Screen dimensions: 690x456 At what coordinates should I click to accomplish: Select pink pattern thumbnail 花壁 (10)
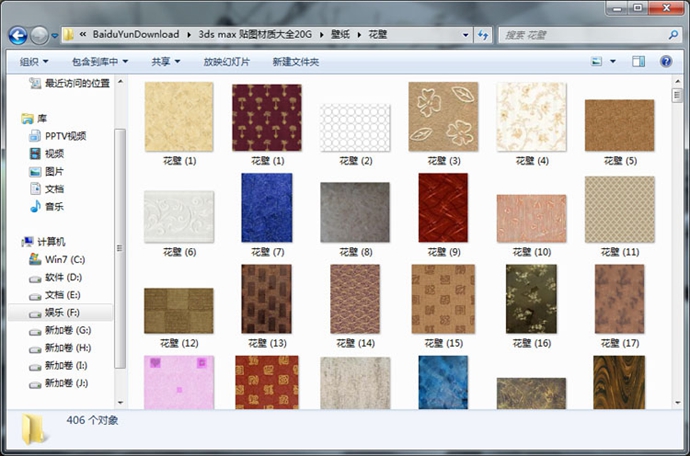(532, 218)
